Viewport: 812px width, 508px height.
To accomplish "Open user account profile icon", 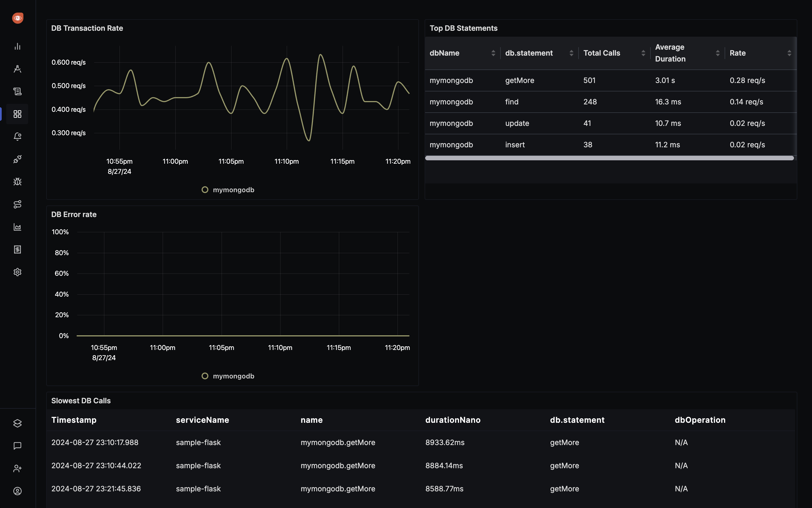I will (x=17, y=491).
